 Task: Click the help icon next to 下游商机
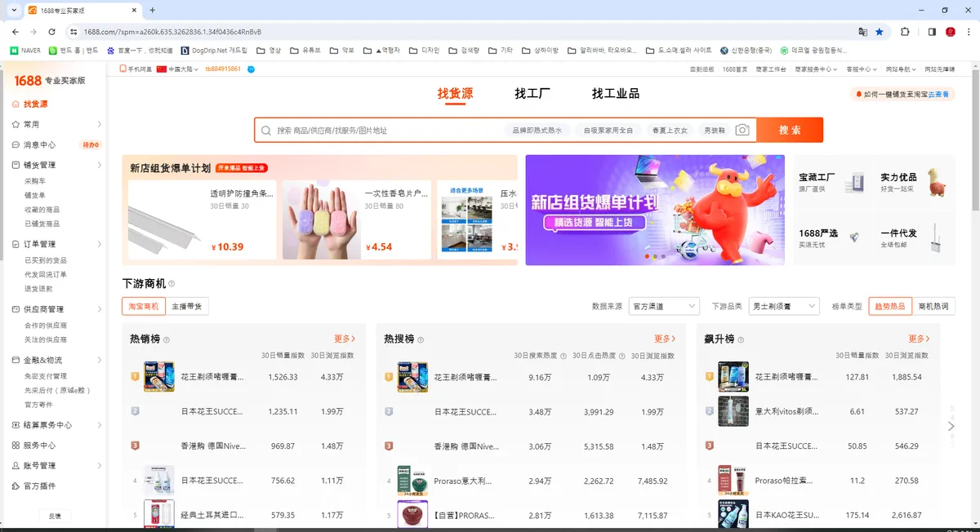click(171, 284)
